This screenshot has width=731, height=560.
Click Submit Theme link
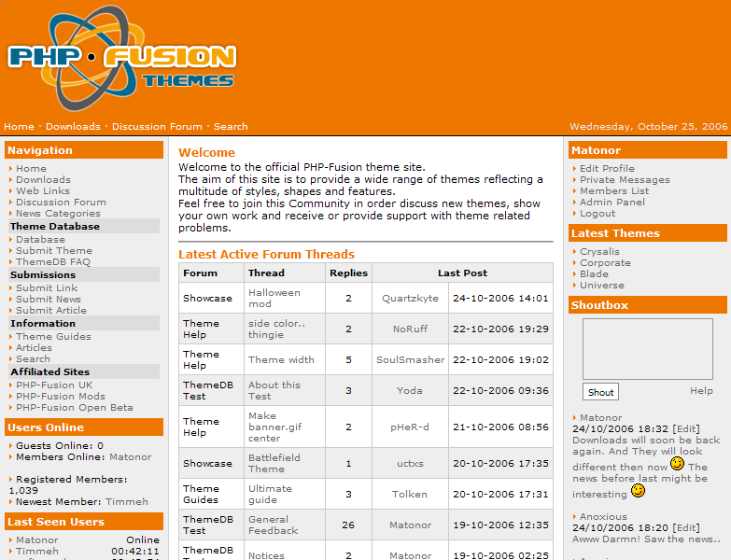pos(54,251)
